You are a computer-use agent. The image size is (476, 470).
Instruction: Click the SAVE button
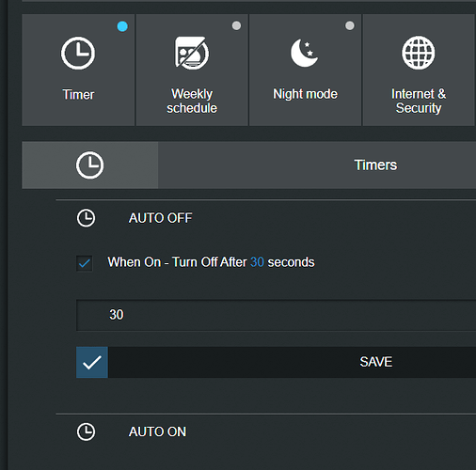pyautogui.click(x=292, y=362)
